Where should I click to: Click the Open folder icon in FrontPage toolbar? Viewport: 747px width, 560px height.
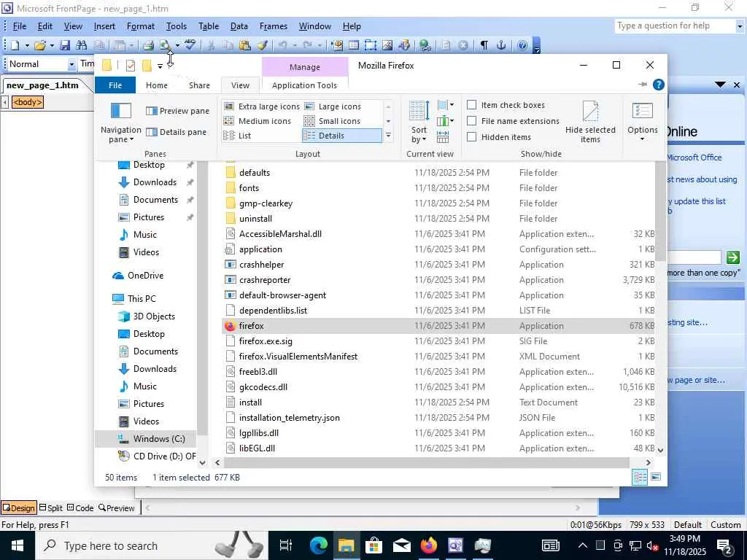[40, 45]
